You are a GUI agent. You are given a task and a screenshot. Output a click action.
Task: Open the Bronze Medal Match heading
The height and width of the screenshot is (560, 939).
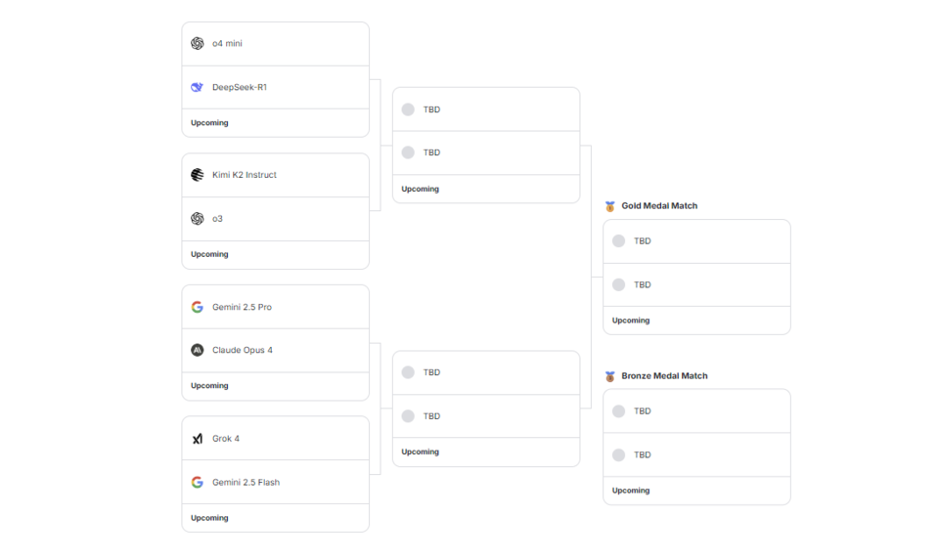[664, 376]
